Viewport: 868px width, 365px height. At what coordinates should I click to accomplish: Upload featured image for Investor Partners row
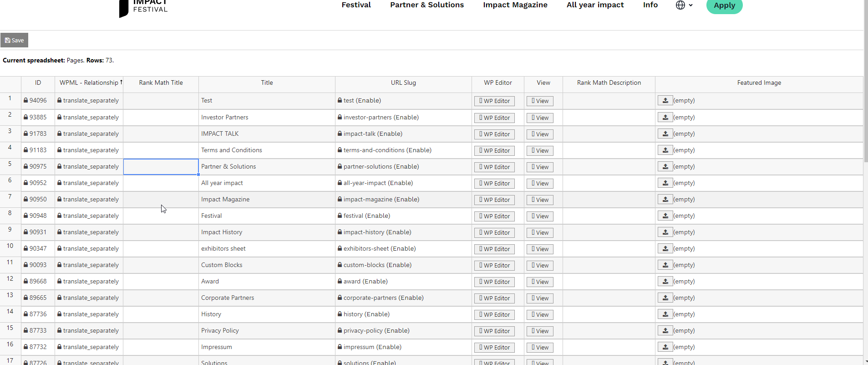665,118
